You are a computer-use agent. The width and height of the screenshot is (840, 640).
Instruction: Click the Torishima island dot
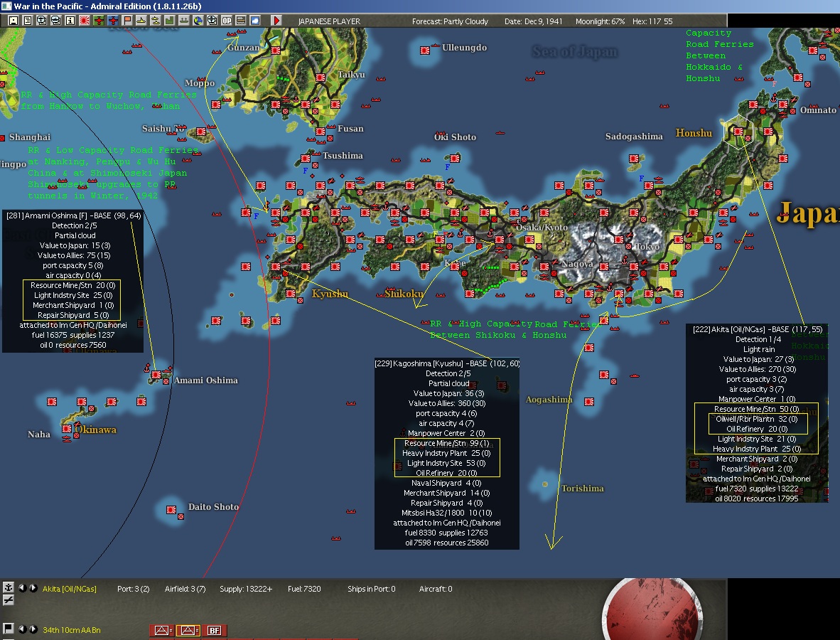click(x=545, y=484)
